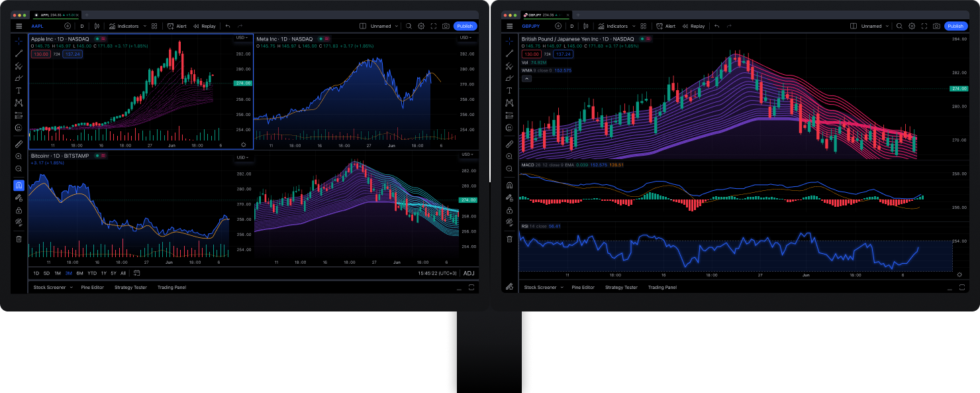Viewport: 980px width, 393px height.
Task: Open USD currency dropdown on Apple Inc chart
Action: pos(242,38)
